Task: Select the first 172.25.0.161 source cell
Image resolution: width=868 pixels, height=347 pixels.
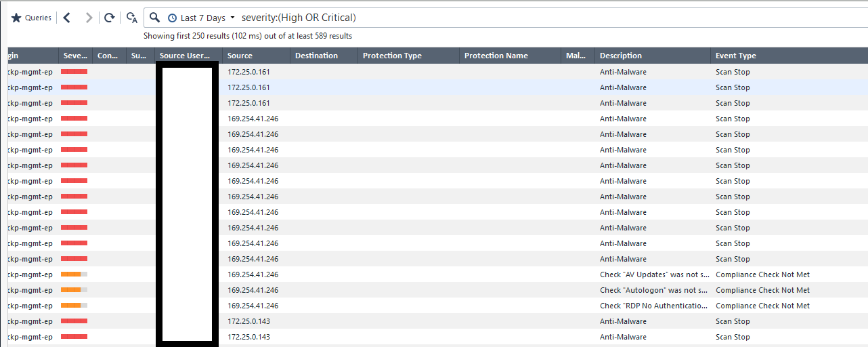Action: (248, 72)
